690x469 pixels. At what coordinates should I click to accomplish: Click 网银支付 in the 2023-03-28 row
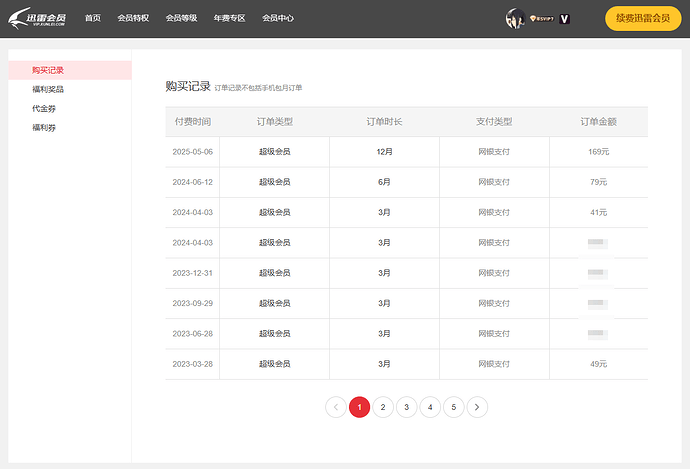tap(494, 364)
